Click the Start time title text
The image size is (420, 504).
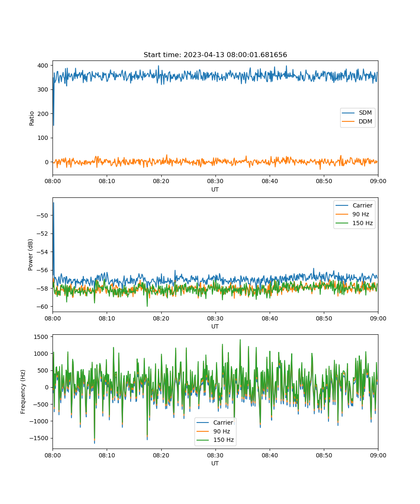pyautogui.click(x=215, y=55)
